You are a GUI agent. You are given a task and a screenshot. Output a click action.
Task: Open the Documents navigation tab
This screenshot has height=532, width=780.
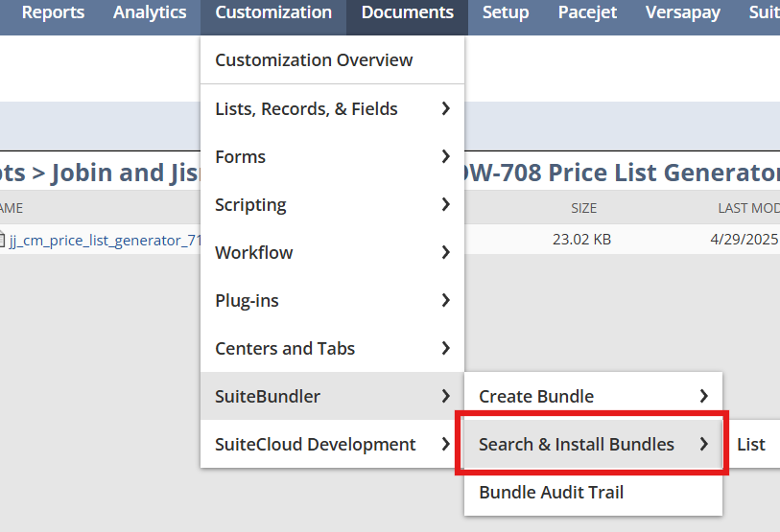tap(408, 13)
